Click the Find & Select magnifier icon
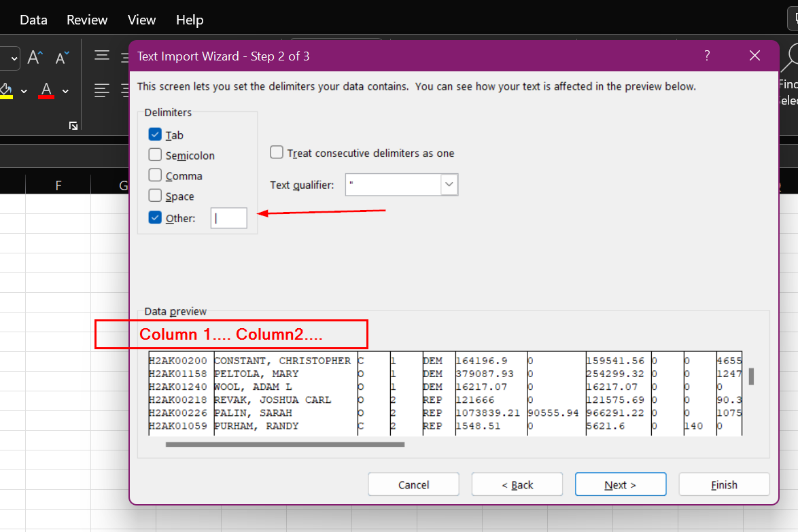The height and width of the screenshot is (532, 798). click(791, 58)
